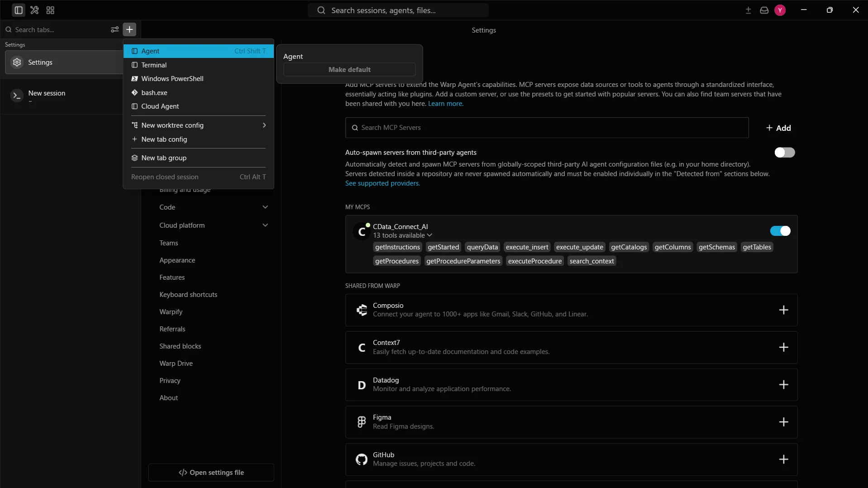Enable auto-spawn servers from third-party agents
Screen dimensions: 868x488
click(x=784, y=153)
